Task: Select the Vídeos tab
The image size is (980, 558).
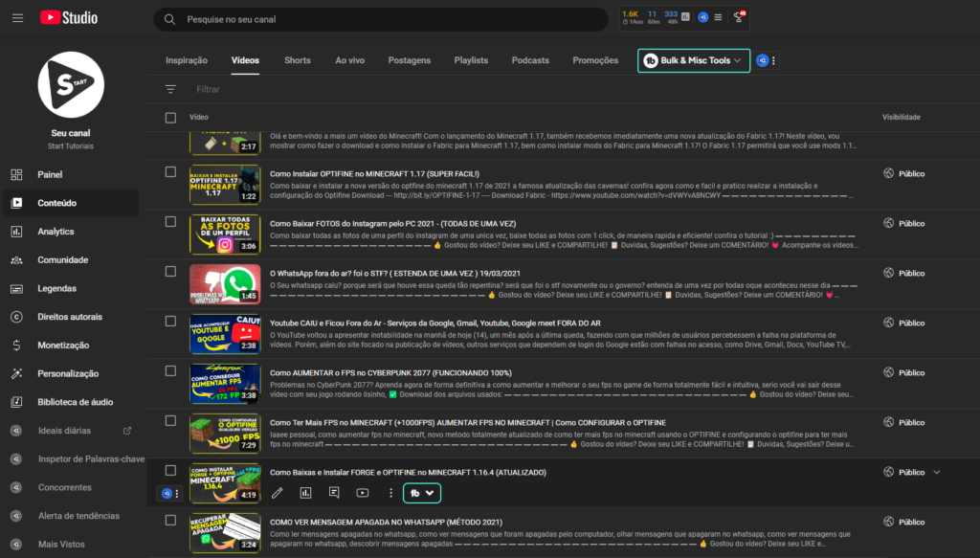Action: pos(245,60)
